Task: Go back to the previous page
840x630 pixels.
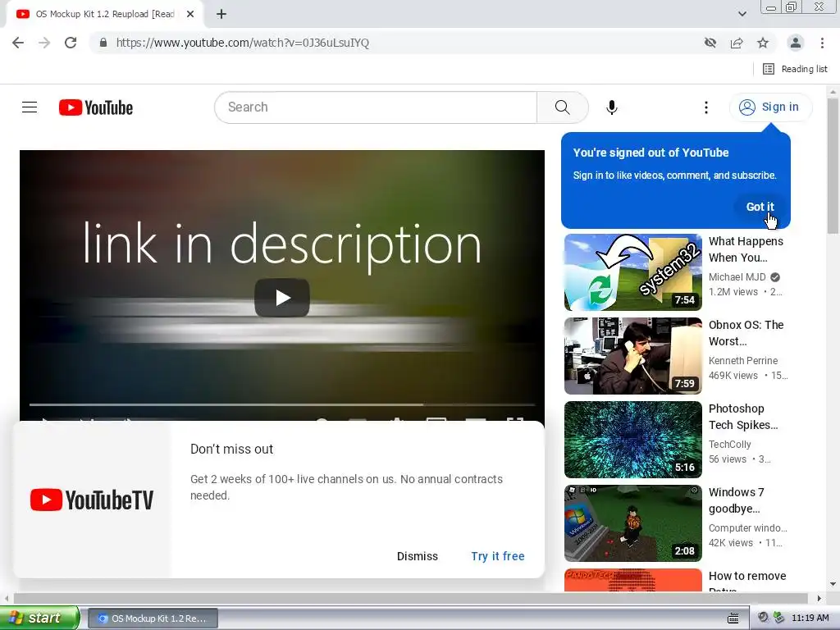Action: (x=18, y=43)
